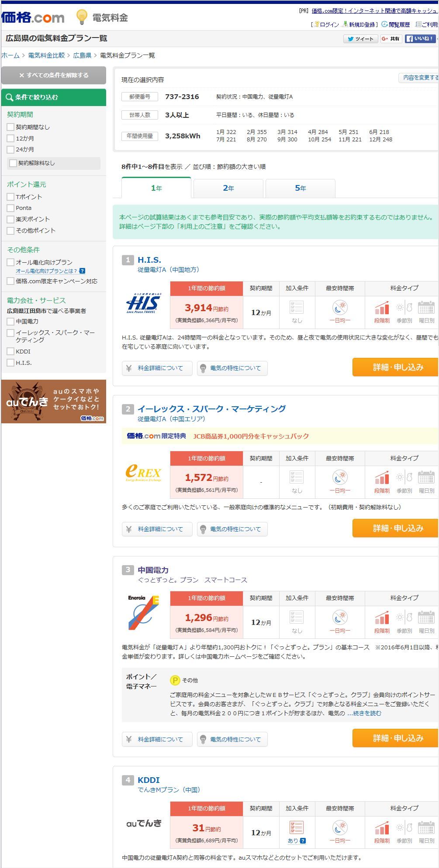Check the その他ポイント checkbox
The image size is (439, 868).
tap(10, 230)
